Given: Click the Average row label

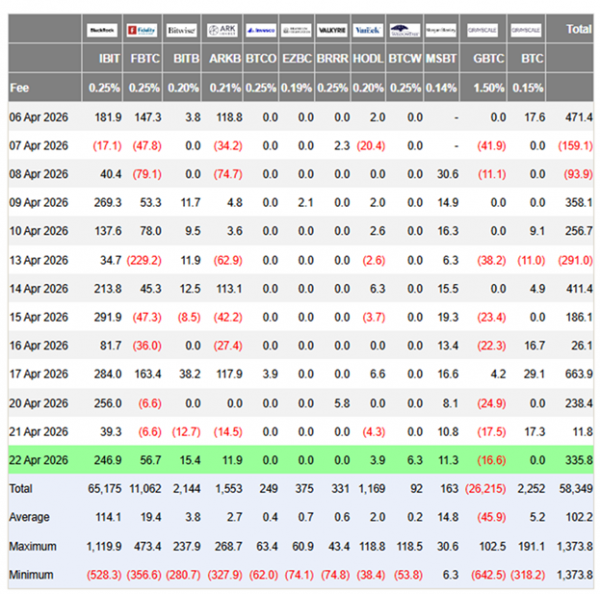Looking at the screenshot, I should point(29,517).
